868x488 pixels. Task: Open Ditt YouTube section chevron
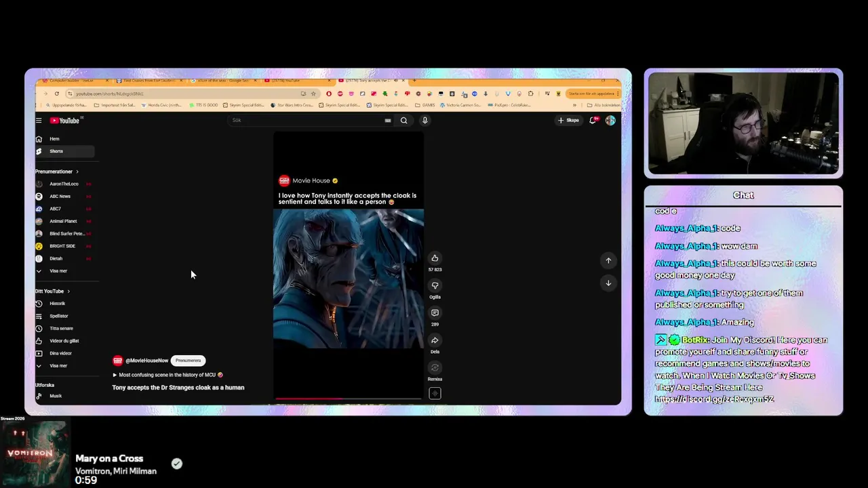point(68,291)
